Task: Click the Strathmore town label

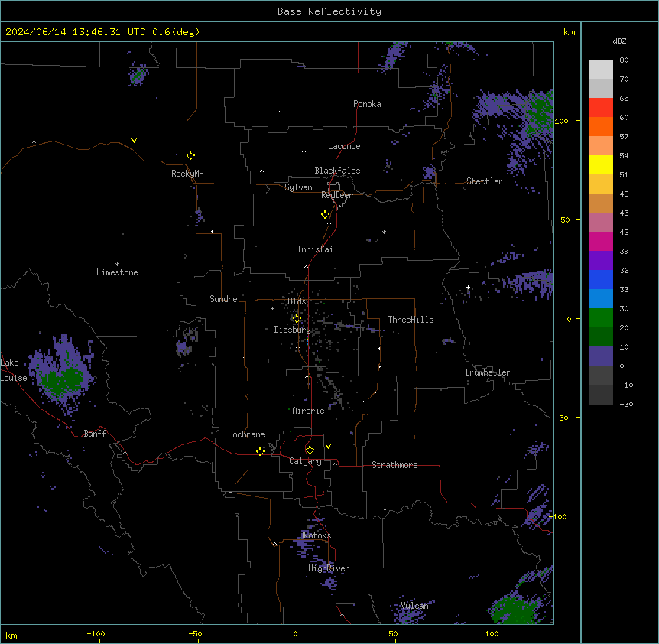Action: 394,465
